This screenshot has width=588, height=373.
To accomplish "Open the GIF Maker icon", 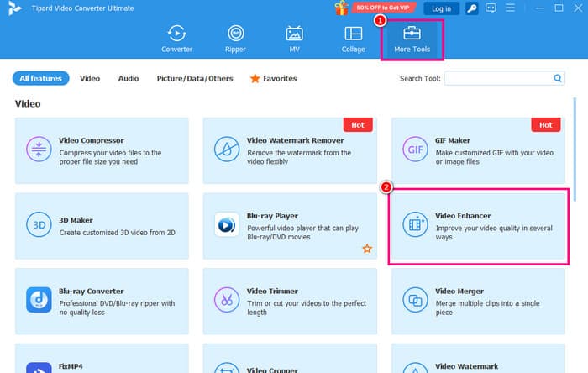I will click(415, 150).
